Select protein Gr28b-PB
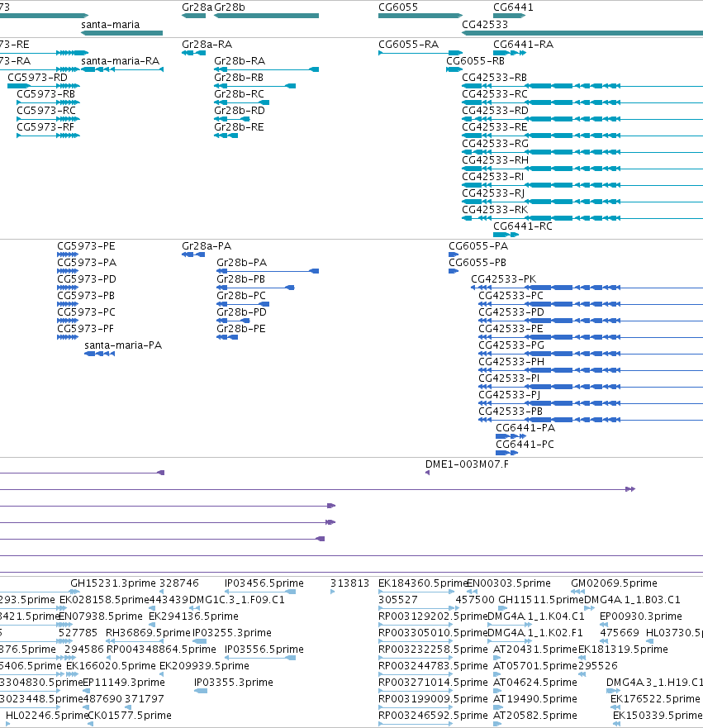This screenshot has width=703, height=728. 256,288
